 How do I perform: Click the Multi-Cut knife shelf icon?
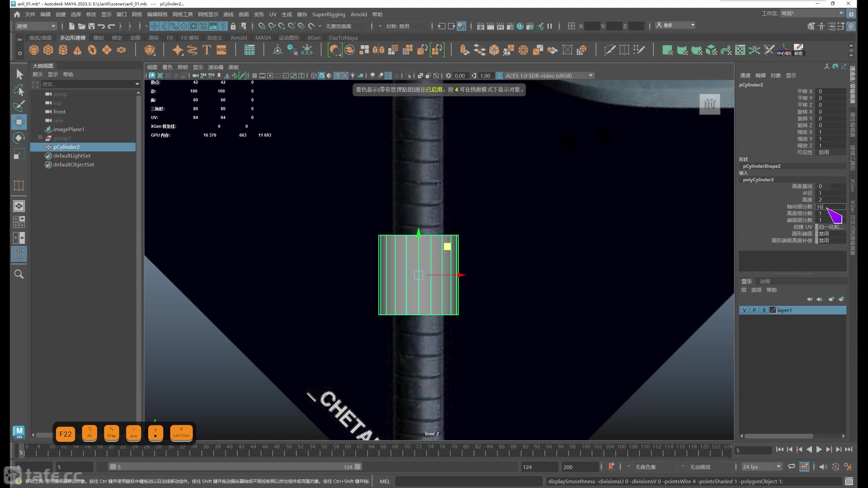610,50
